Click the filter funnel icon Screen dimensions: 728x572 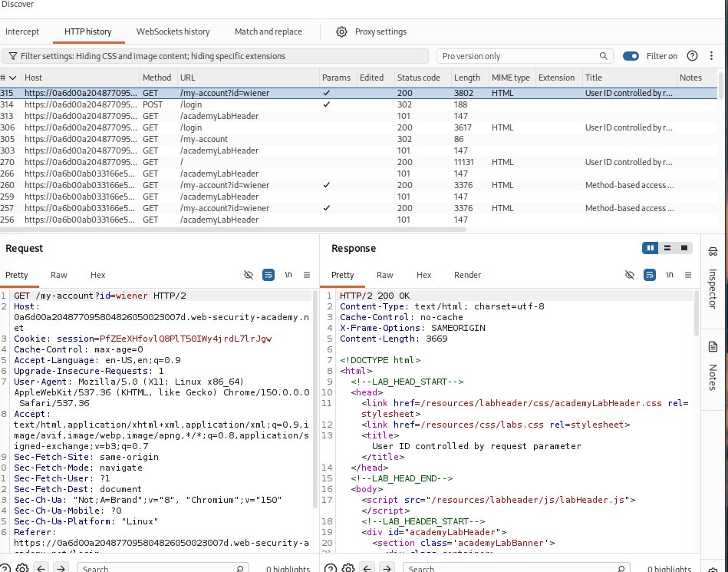click(x=13, y=56)
